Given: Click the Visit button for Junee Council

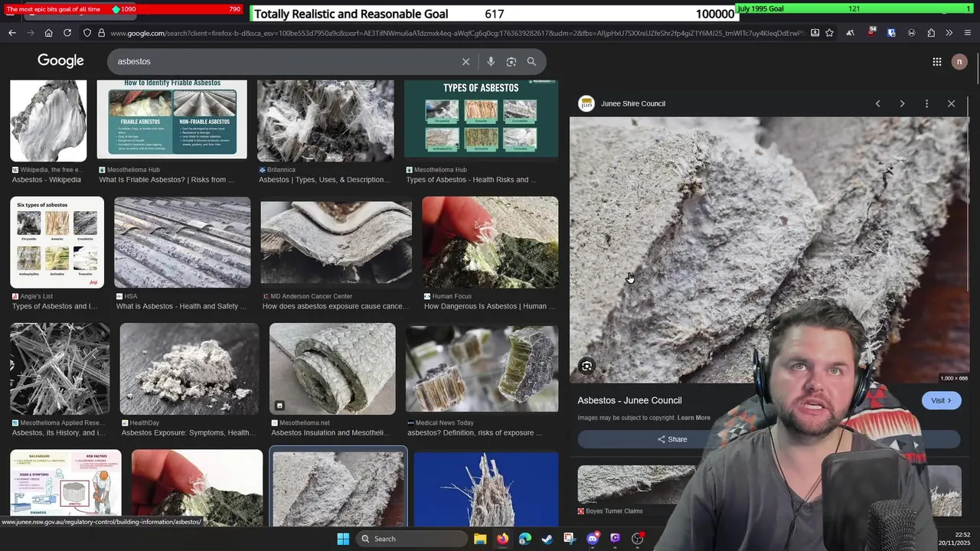Looking at the screenshot, I should (x=941, y=400).
